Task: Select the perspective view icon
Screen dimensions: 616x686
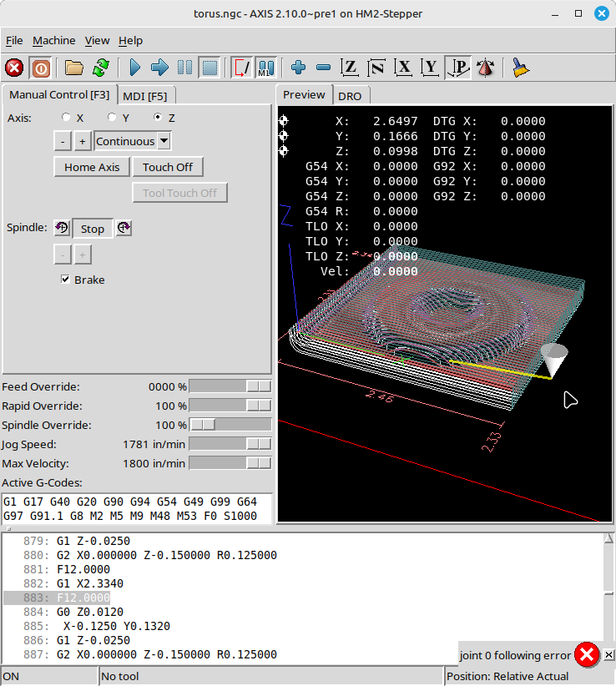Action: tap(457, 68)
